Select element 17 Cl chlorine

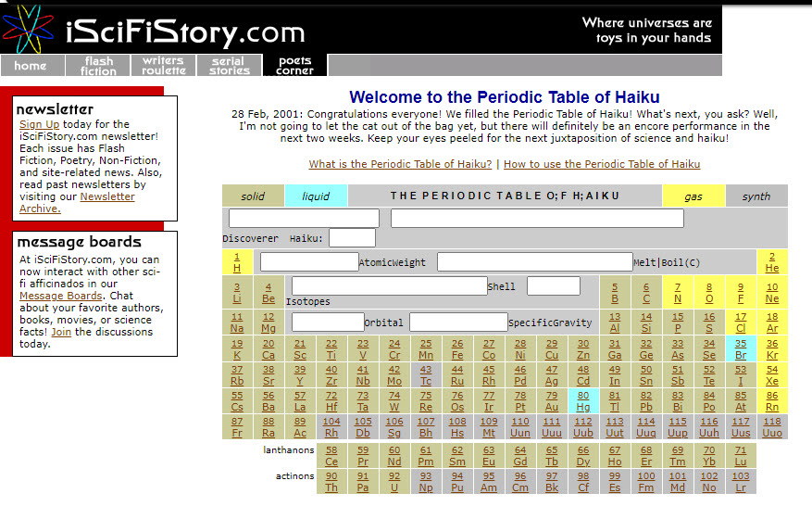click(741, 323)
